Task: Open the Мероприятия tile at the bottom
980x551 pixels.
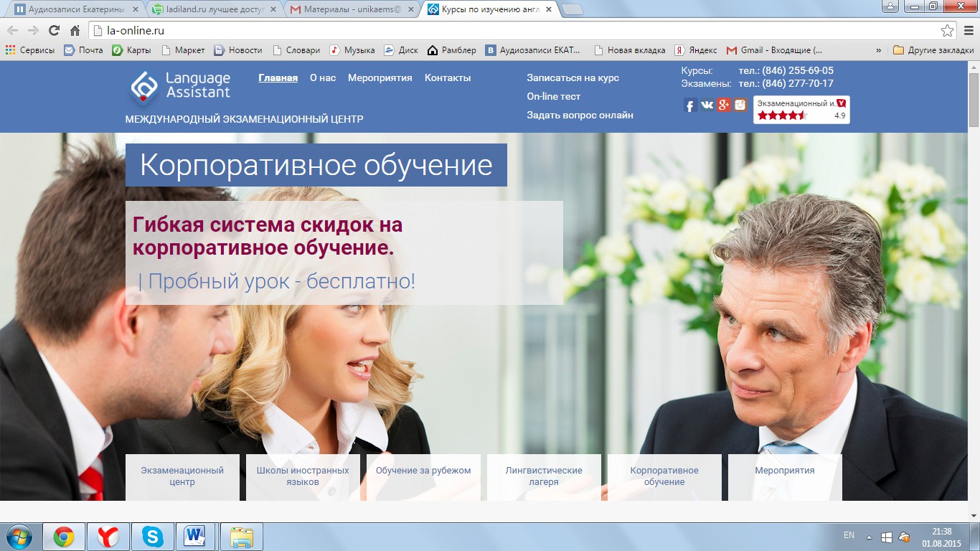Action: 785,477
